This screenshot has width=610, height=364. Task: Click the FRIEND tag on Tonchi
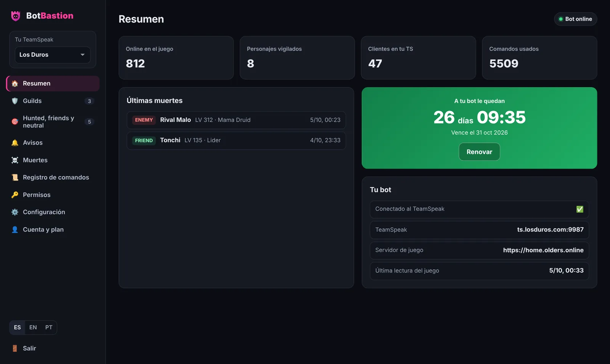coord(144,140)
